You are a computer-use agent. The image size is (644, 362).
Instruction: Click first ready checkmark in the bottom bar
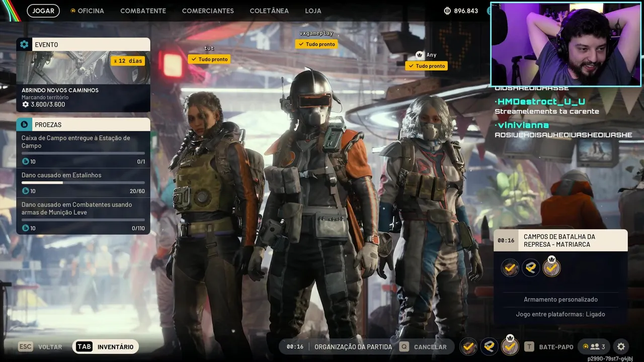tap(468, 346)
